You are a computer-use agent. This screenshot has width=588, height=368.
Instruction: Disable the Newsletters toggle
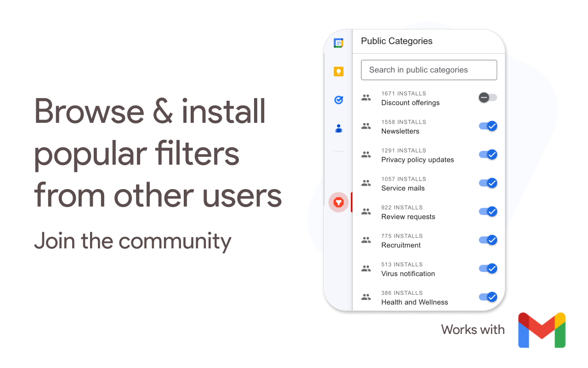[488, 126]
